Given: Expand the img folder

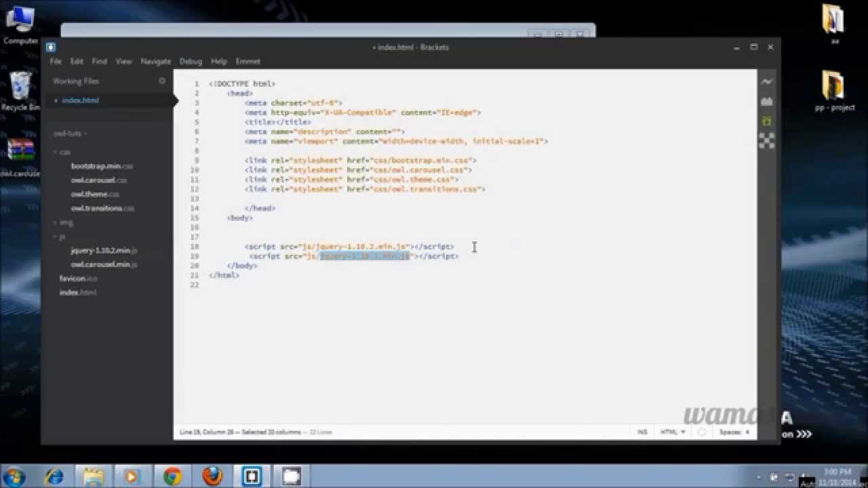Looking at the screenshot, I should [x=63, y=222].
